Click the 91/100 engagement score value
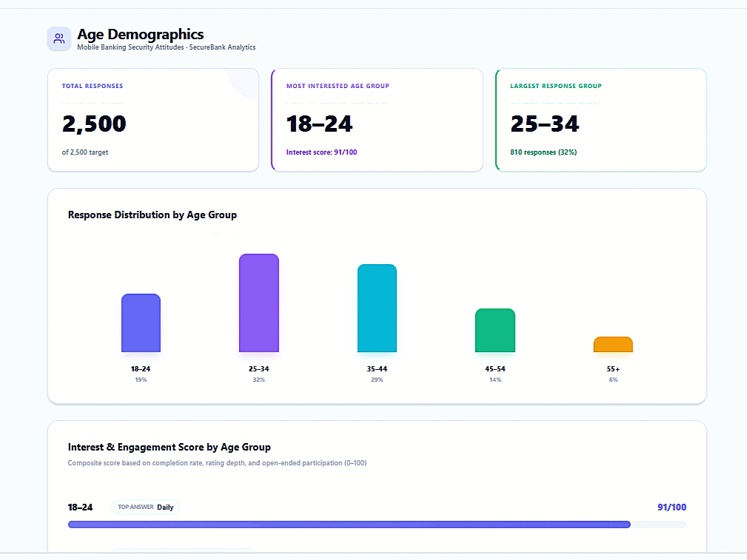This screenshot has width=747, height=560. coord(671,507)
